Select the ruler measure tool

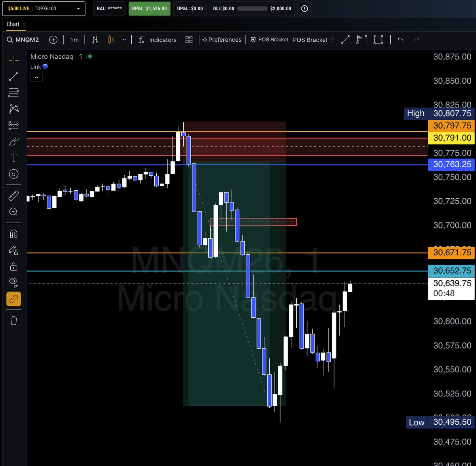tap(14, 196)
